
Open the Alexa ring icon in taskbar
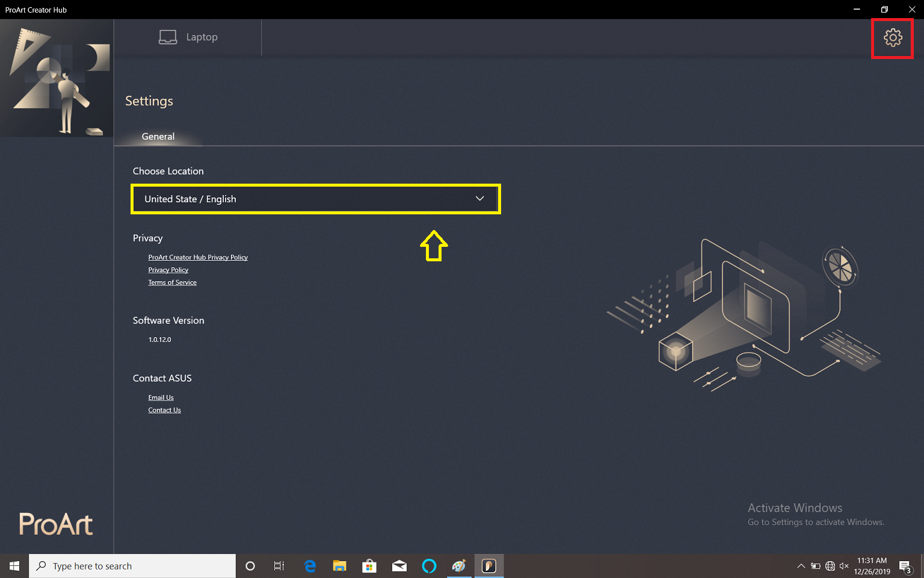(x=429, y=566)
